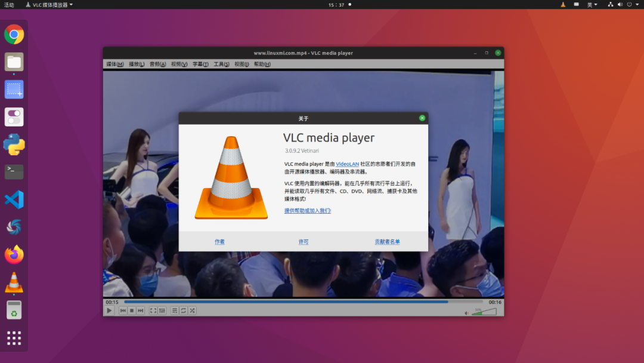Close the VLC media player main window
The width and height of the screenshot is (644, 363).
pos(498,53)
